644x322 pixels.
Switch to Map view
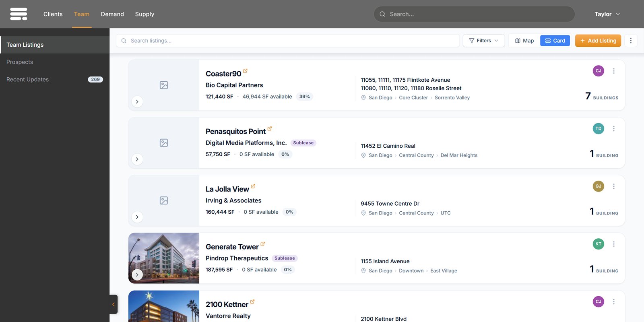point(524,41)
